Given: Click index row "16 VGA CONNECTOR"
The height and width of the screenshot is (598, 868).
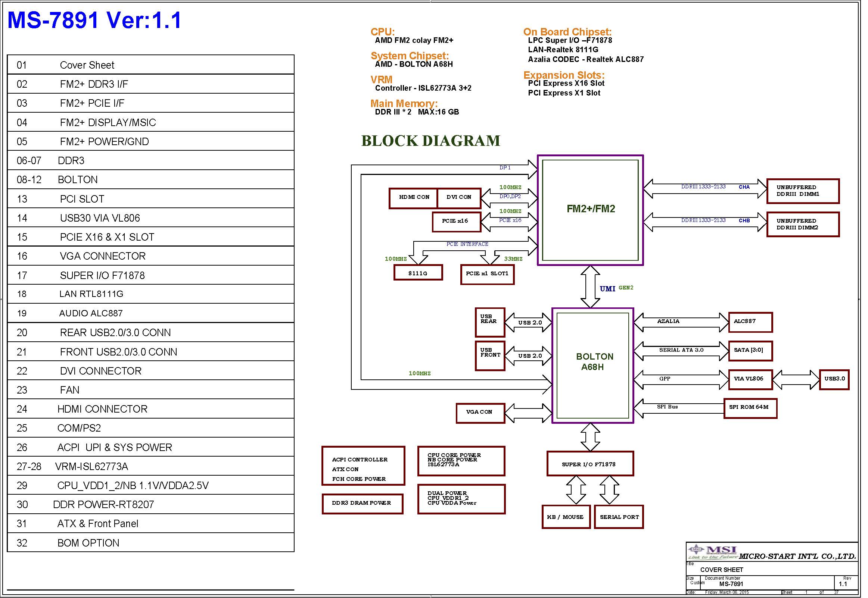Looking at the screenshot, I should (x=151, y=256).
